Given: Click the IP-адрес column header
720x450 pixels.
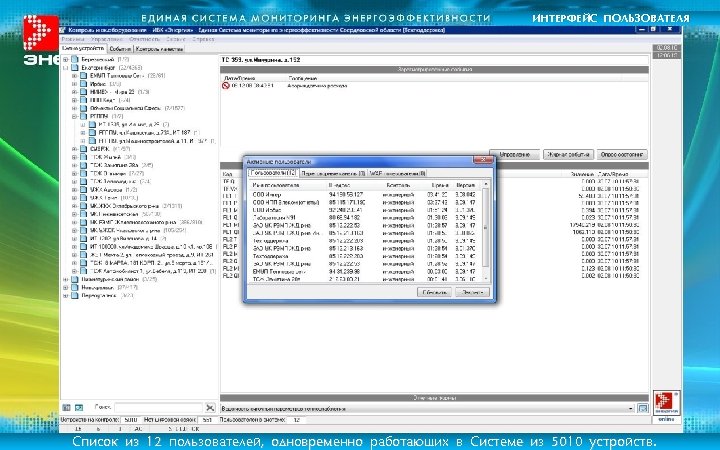Looking at the screenshot, I should (340, 185).
